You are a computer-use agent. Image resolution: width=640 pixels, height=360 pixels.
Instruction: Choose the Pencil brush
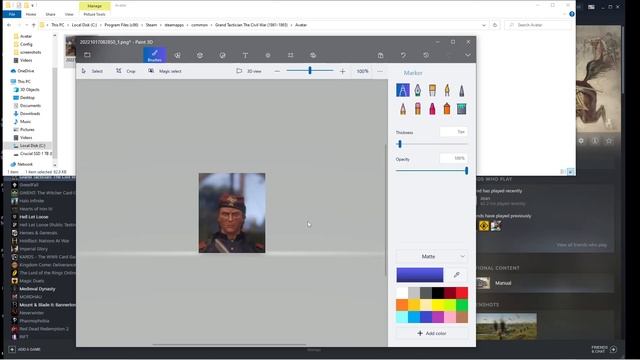point(403,109)
